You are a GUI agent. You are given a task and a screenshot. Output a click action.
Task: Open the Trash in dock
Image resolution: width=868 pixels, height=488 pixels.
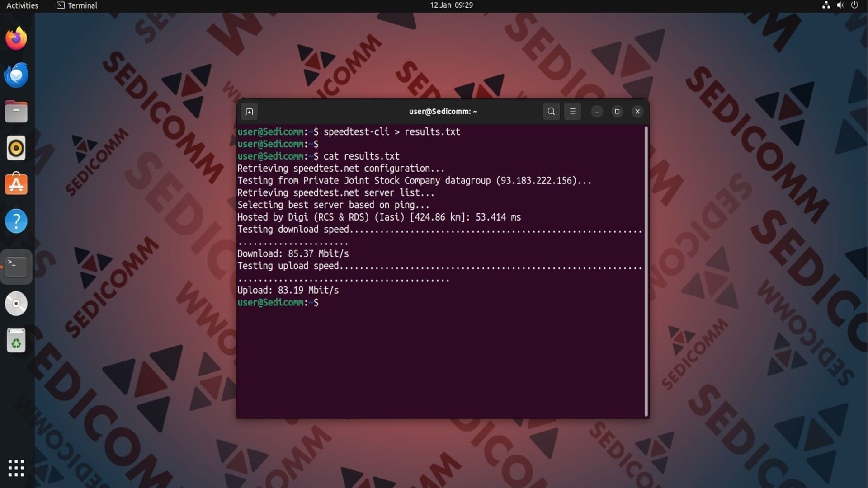pos(16,341)
